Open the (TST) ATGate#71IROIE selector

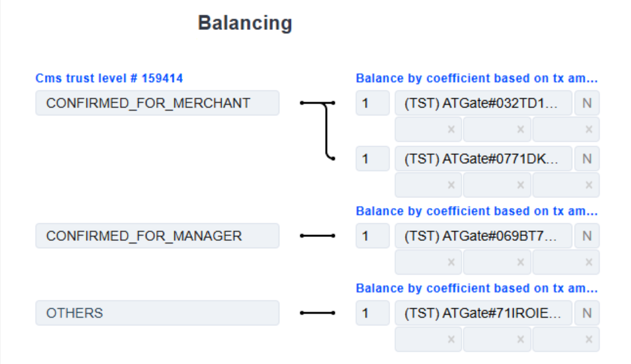(483, 313)
